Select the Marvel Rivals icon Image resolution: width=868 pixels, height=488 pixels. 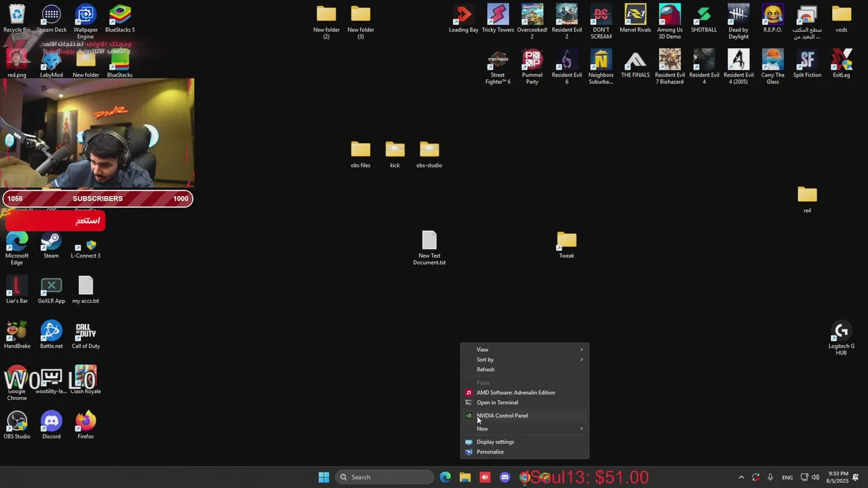[x=635, y=18]
